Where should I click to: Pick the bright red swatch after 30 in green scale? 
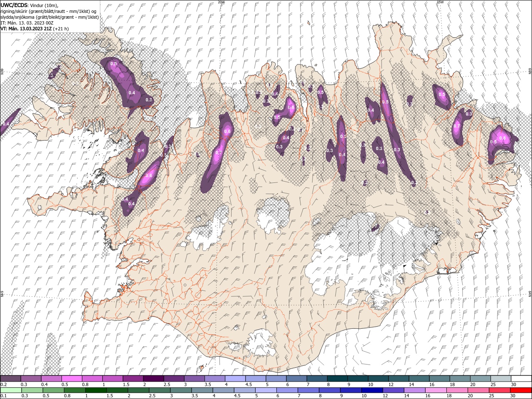coord(521,390)
